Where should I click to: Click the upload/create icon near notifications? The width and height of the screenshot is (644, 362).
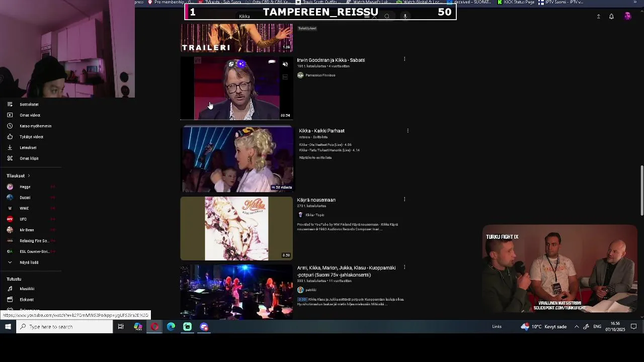(x=598, y=17)
